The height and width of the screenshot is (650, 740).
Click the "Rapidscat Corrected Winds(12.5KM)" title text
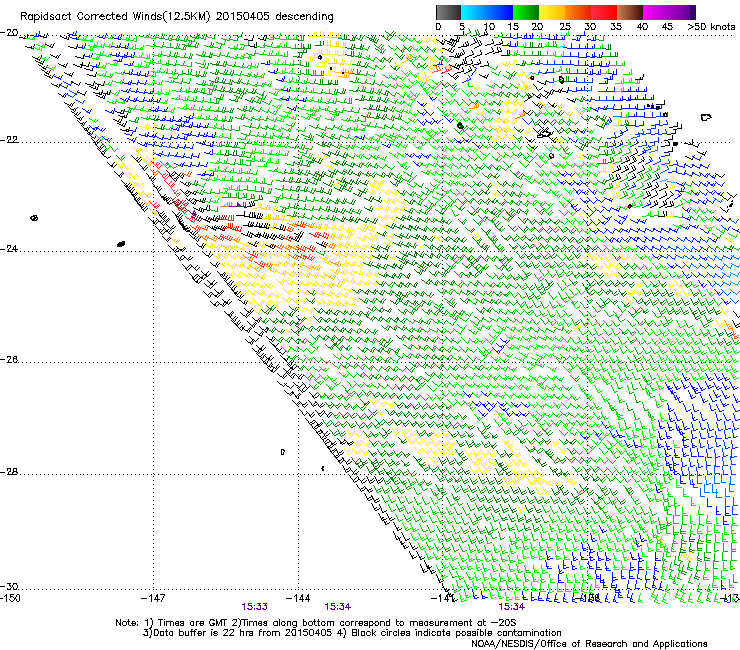[115, 17]
